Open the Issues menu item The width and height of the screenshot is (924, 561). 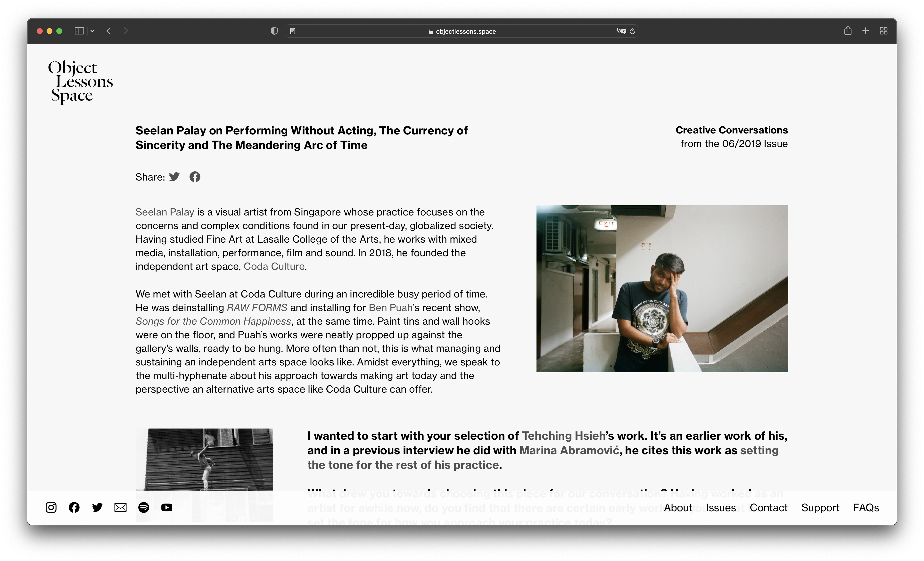(x=721, y=507)
